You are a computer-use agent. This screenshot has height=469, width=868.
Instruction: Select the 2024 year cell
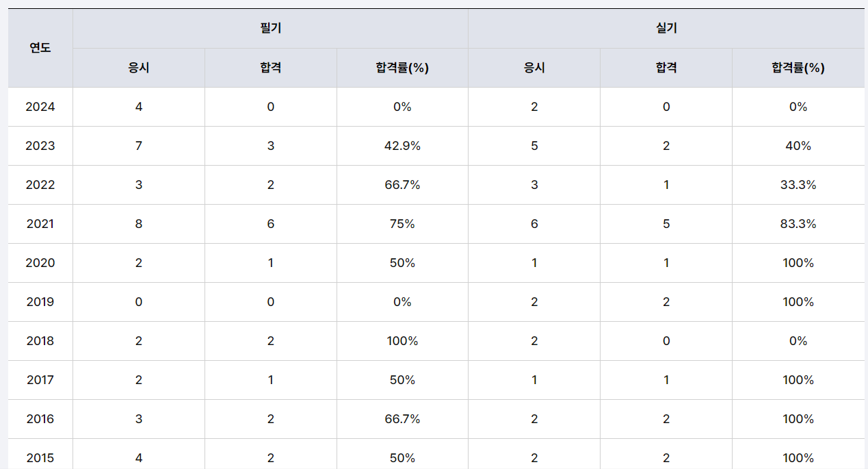(40, 107)
